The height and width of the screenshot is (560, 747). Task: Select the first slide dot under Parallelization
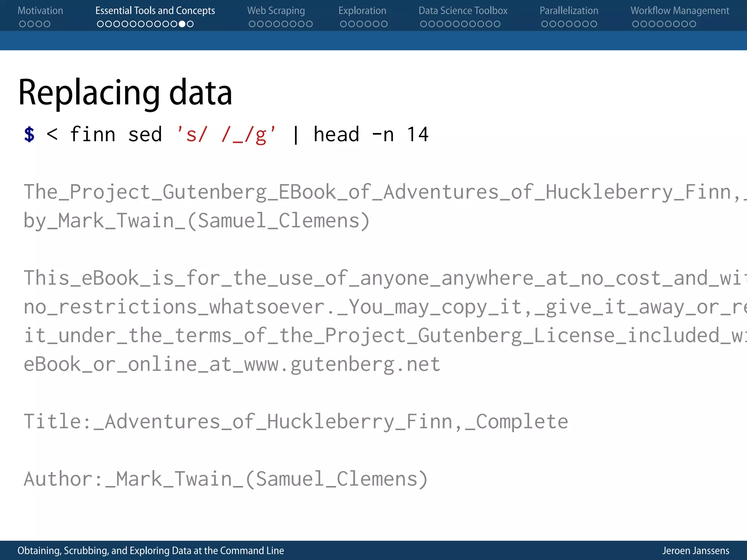click(545, 24)
